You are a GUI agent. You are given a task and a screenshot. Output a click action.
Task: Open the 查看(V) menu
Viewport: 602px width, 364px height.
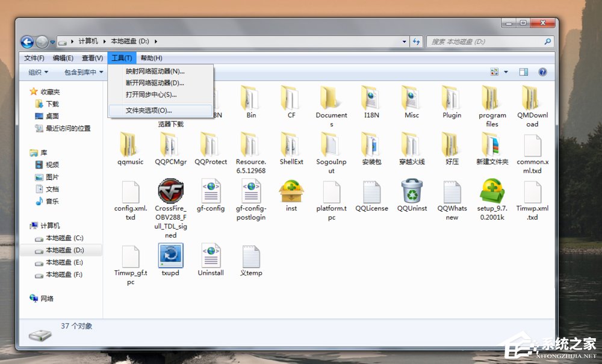pos(92,58)
